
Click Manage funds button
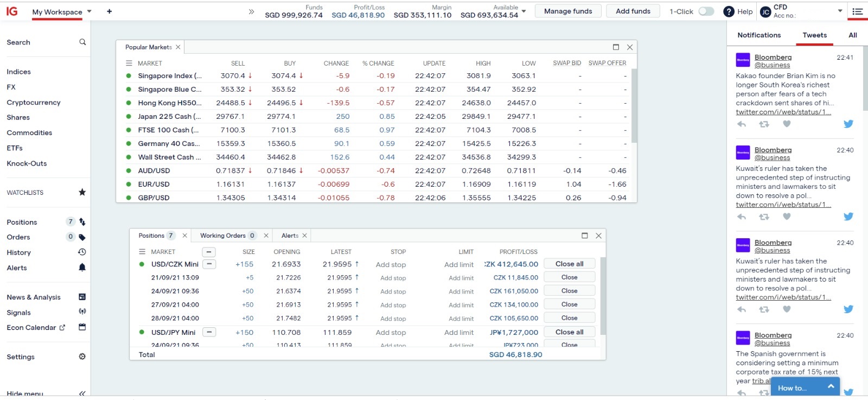tap(568, 11)
